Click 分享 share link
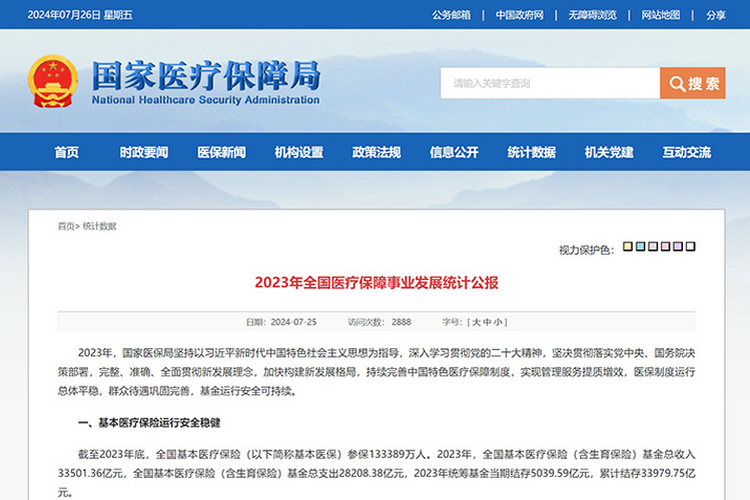Image resolution: width=750 pixels, height=500 pixels. (x=716, y=15)
